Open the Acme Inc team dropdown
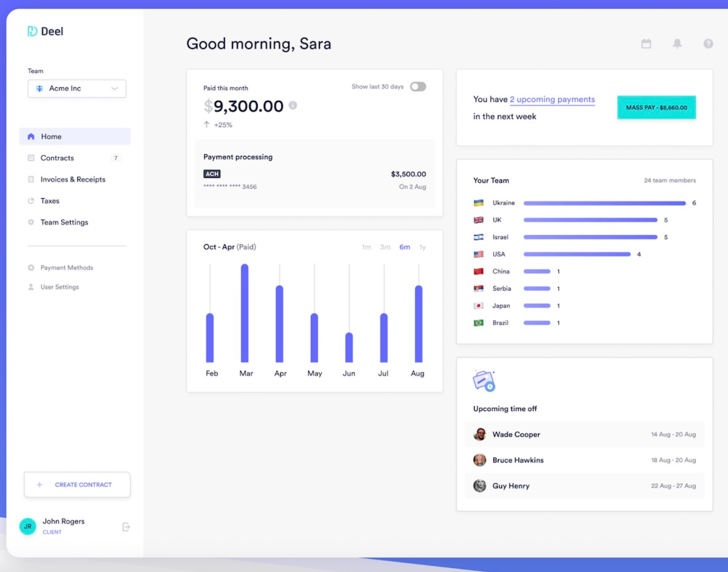 pyautogui.click(x=76, y=88)
